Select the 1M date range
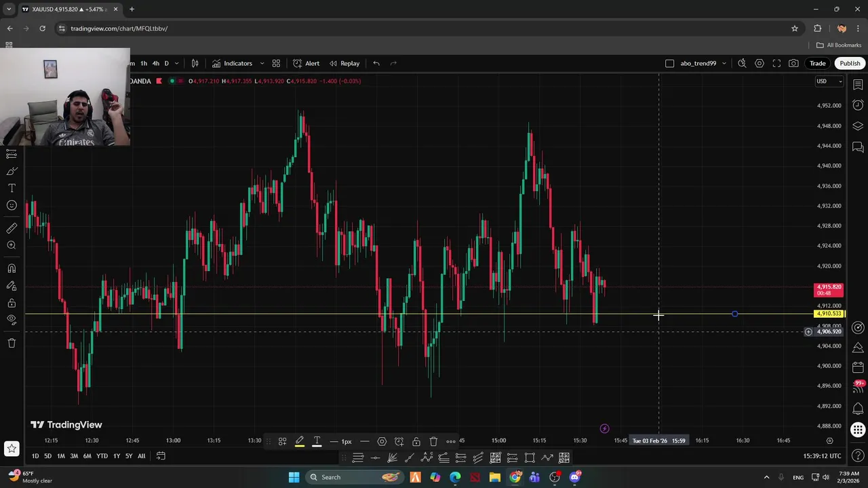The image size is (868, 488). [61, 456]
